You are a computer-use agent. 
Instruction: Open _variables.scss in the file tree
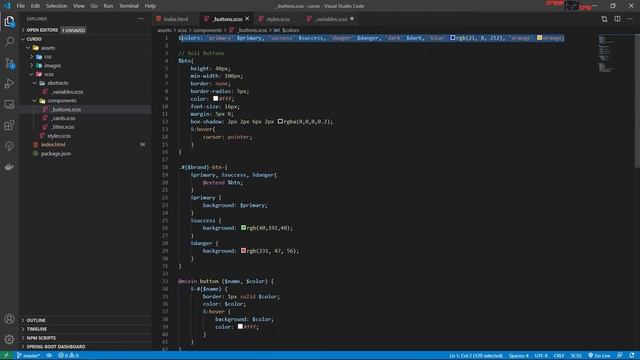67,92
